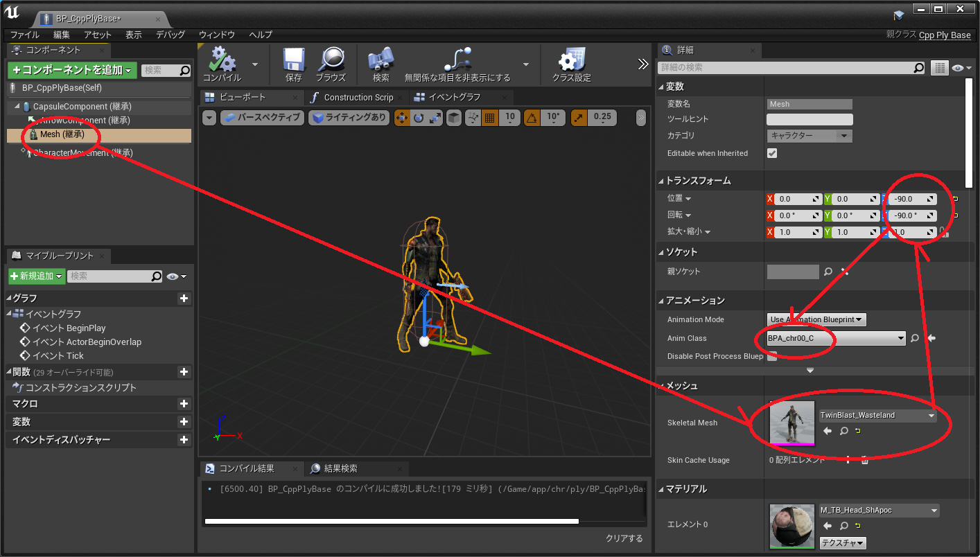Toggle scale snapping in viewport toolbar
The width and height of the screenshot is (980, 557).
[579, 118]
